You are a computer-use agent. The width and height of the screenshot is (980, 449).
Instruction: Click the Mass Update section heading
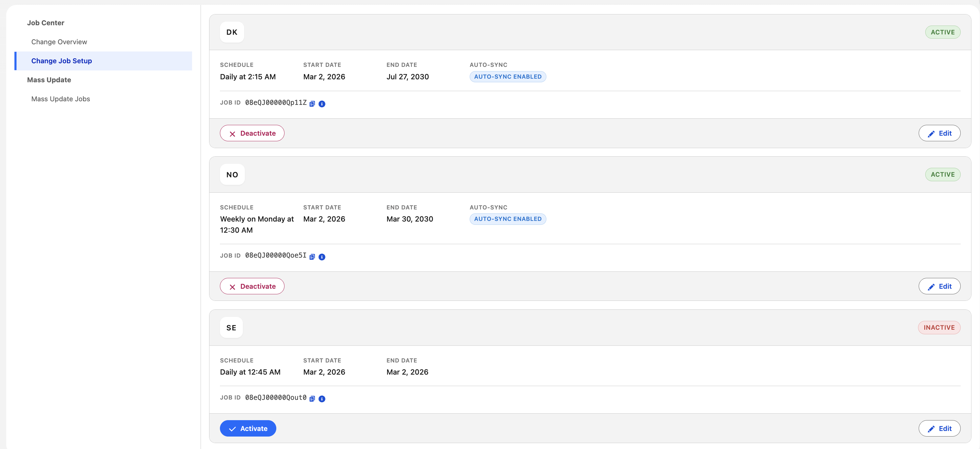click(49, 80)
